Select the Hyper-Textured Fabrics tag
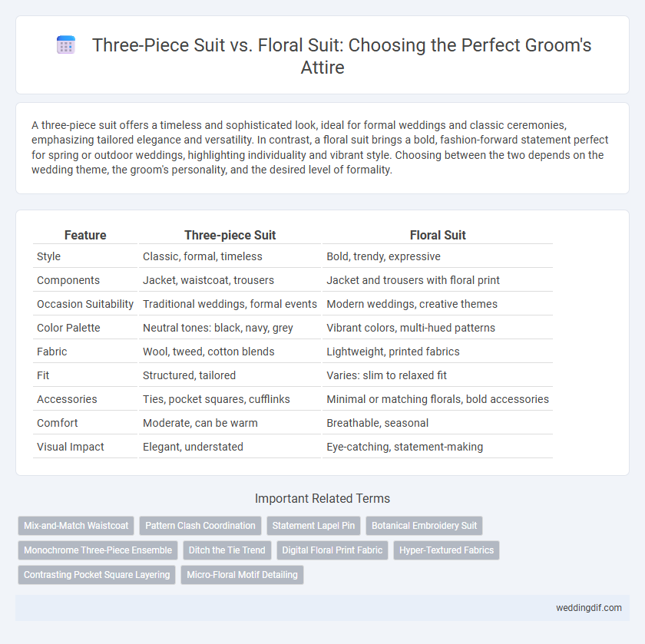Image resolution: width=645 pixels, height=644 pixels. pos(446,550)
